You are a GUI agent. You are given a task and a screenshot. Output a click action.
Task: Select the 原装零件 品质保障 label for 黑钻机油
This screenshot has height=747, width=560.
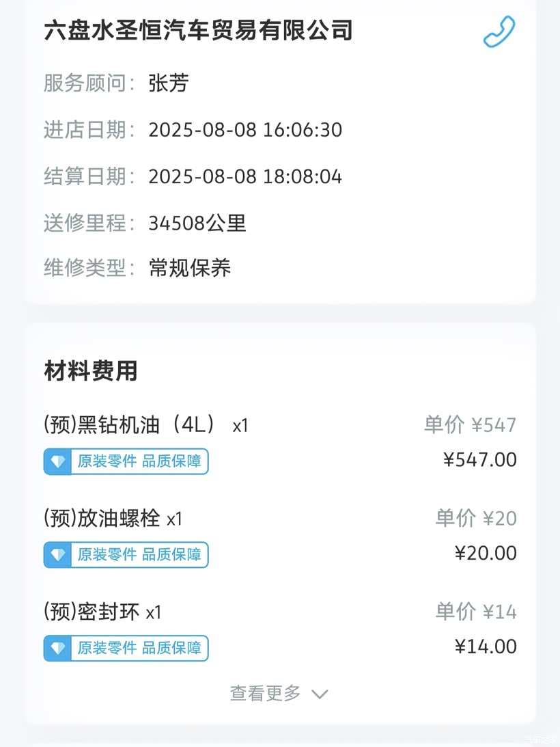139,462
